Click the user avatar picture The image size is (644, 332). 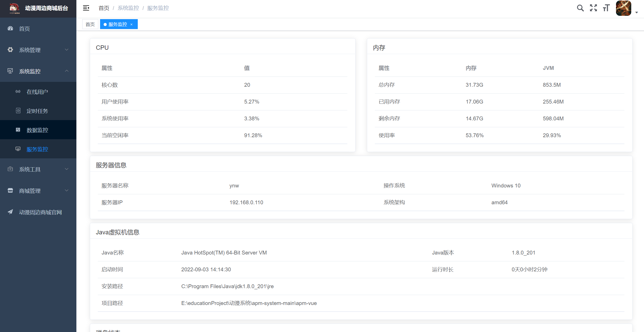tap(623, 8)
